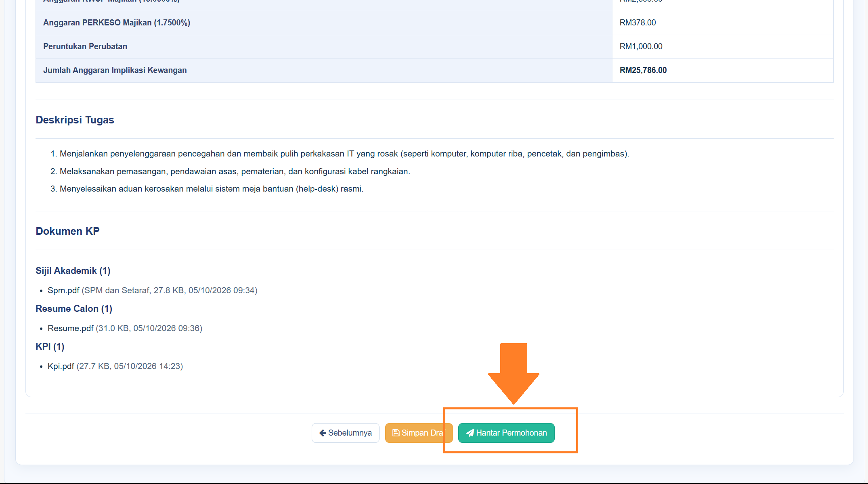Click the Jumlah Anggaran Implikasi Kewangan label
This screenshot has width=868, height=484.
pyautogui.click(x=115, y=70)
